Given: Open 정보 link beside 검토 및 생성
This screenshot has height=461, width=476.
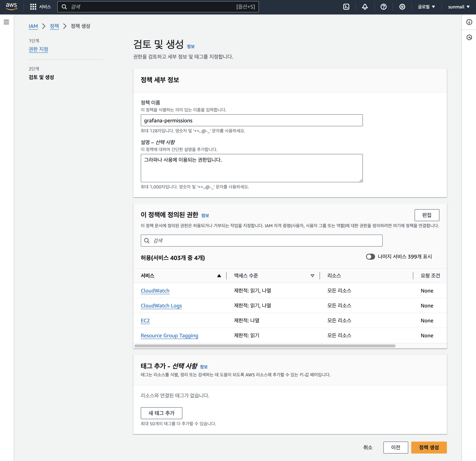Looking at the screenshot, I should 191,46.
